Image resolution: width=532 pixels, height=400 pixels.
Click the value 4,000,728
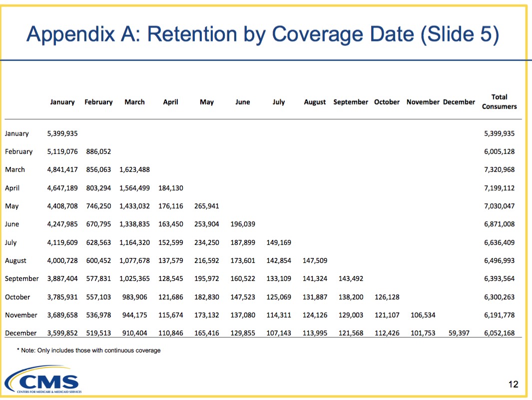(x=62, y=260)
